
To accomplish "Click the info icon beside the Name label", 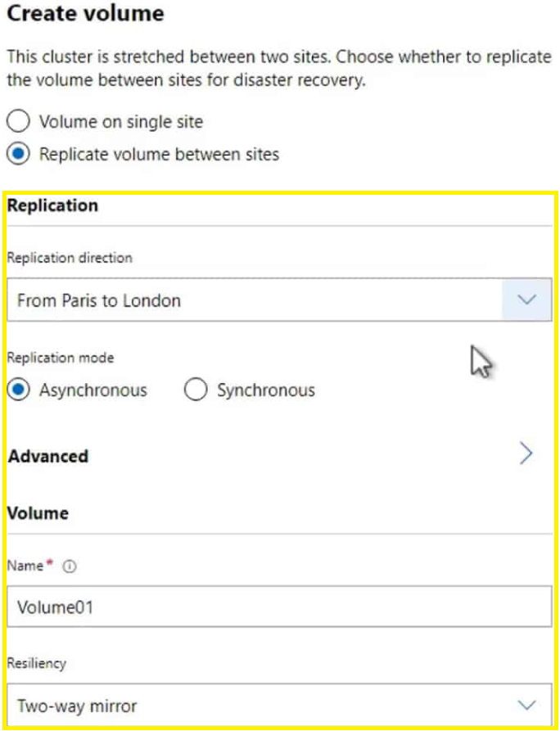I will 69,566.
